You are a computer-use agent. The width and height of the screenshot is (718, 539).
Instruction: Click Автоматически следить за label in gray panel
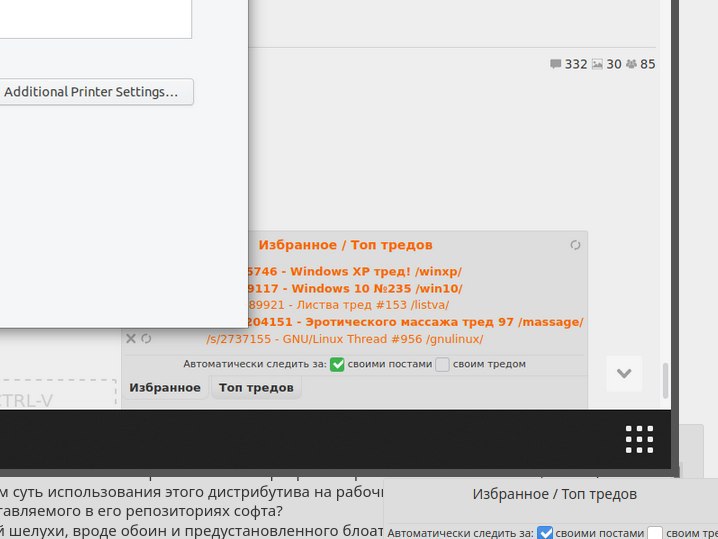point(255,364)
